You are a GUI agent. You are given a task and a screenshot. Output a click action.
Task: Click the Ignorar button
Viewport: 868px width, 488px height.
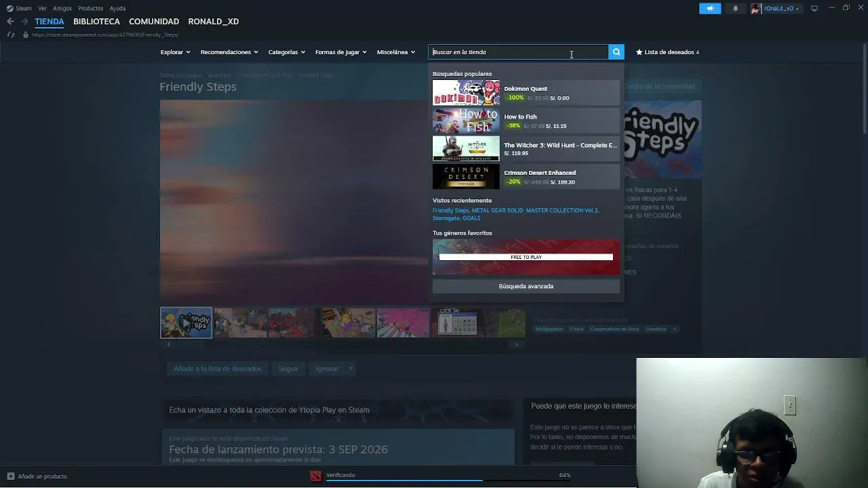(327, 369)
